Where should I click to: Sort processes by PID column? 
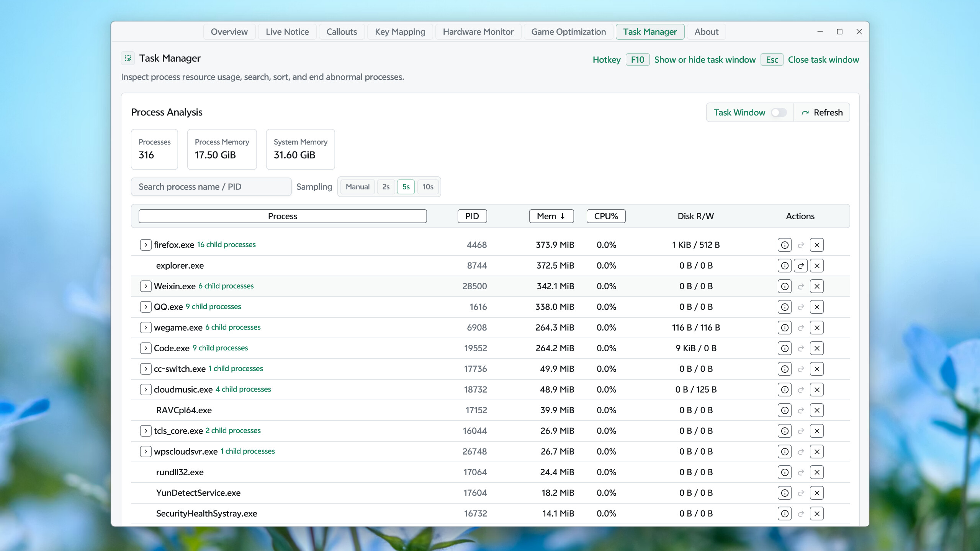click(472, 216)
